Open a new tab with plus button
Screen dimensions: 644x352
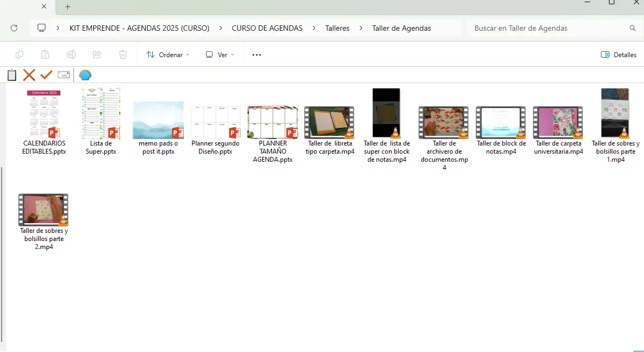coord(67,7)
